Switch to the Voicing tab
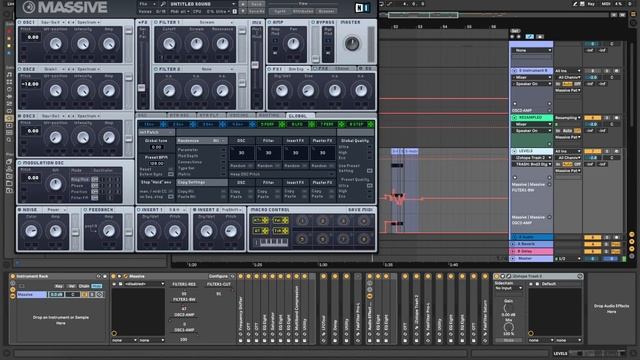This screenshot has width=640, height=360. click(x=239, y=116)
